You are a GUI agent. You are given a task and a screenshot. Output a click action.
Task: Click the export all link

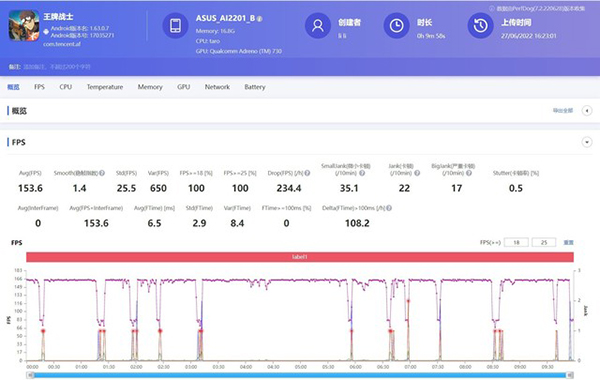click(562, 111)
